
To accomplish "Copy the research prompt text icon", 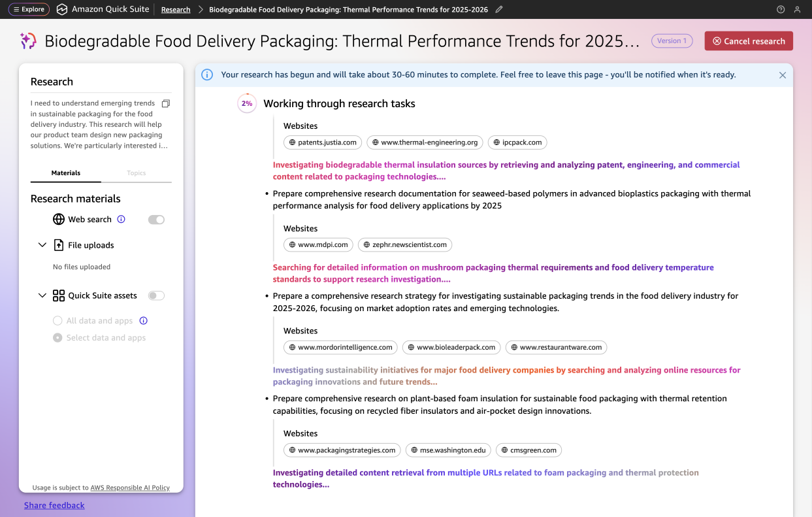I will pos(166,103).
